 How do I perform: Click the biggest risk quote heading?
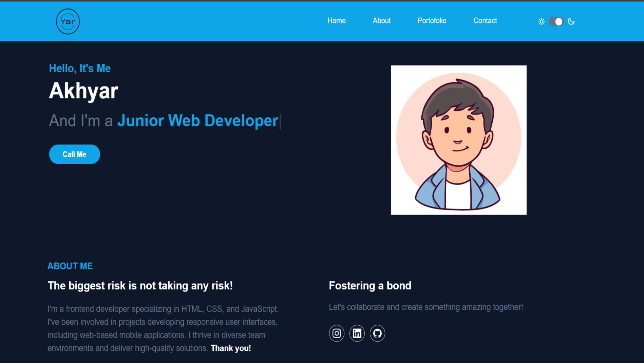[140, 286]
